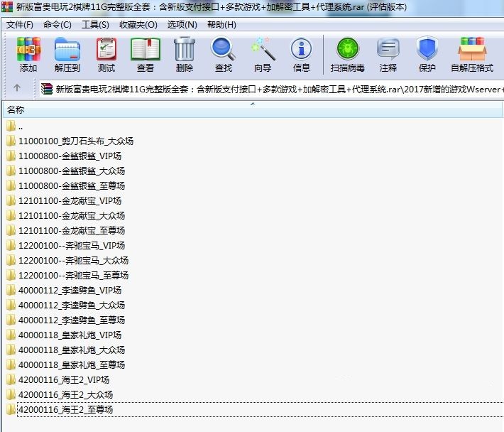Select folder 42000116_海王2_大众场

[65, 394]
